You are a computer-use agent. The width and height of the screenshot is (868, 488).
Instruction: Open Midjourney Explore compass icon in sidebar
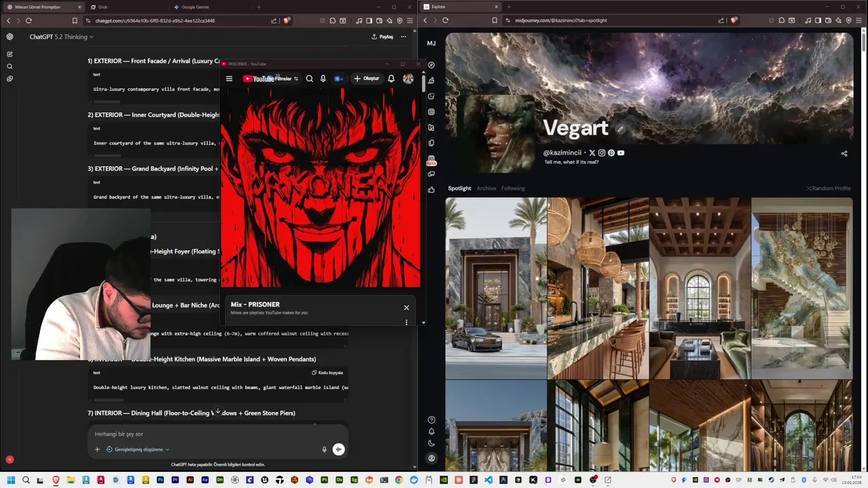tap(431, 65)
